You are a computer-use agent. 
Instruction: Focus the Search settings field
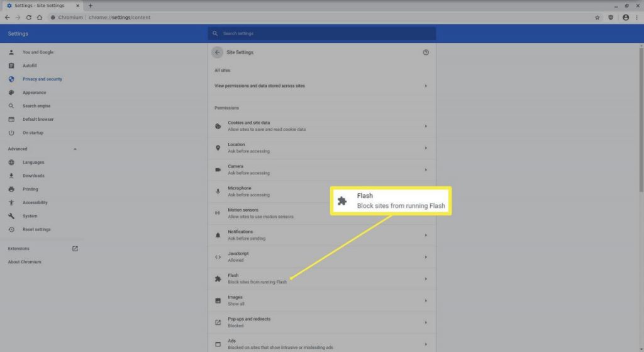[x=321, y=33]
